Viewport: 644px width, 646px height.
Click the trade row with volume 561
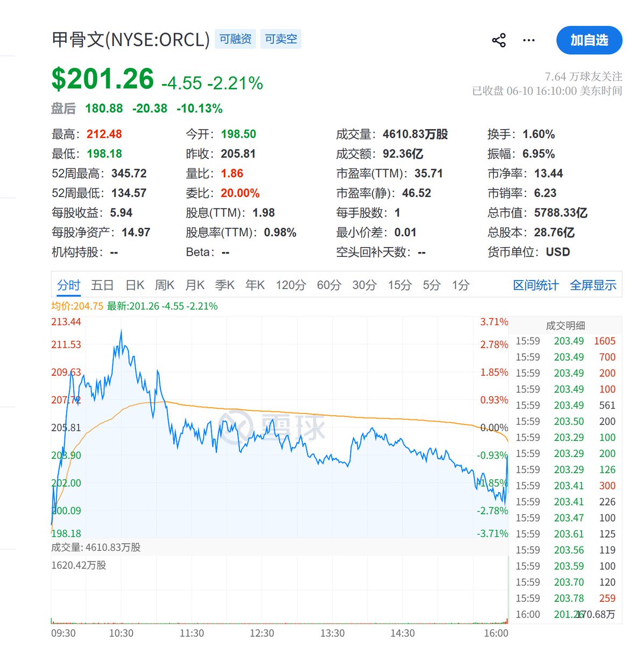coord(565,405)
